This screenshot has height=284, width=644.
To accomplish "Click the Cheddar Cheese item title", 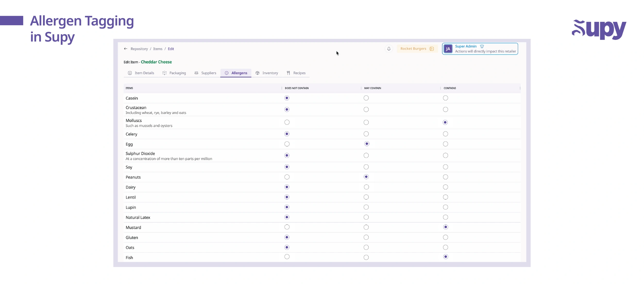I will pyautogui.click(x=156, y=62).
